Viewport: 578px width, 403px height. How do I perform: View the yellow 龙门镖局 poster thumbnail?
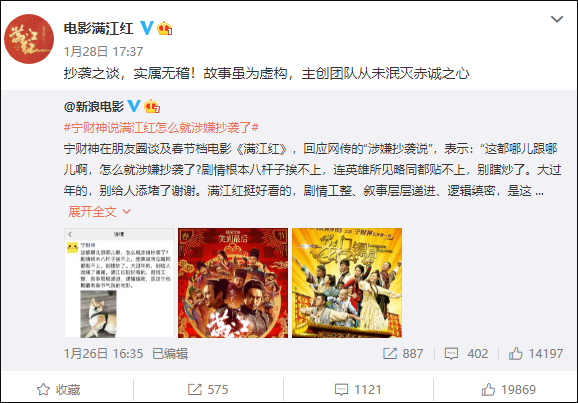point(347,283)
